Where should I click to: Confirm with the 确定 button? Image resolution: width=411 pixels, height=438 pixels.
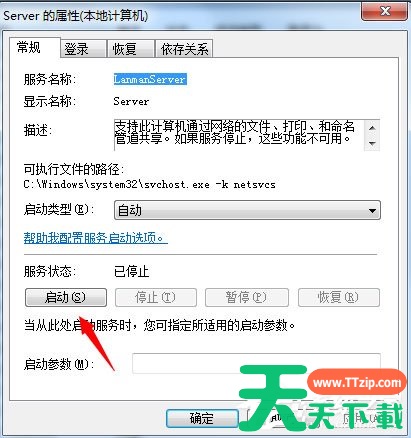point(202,418)
